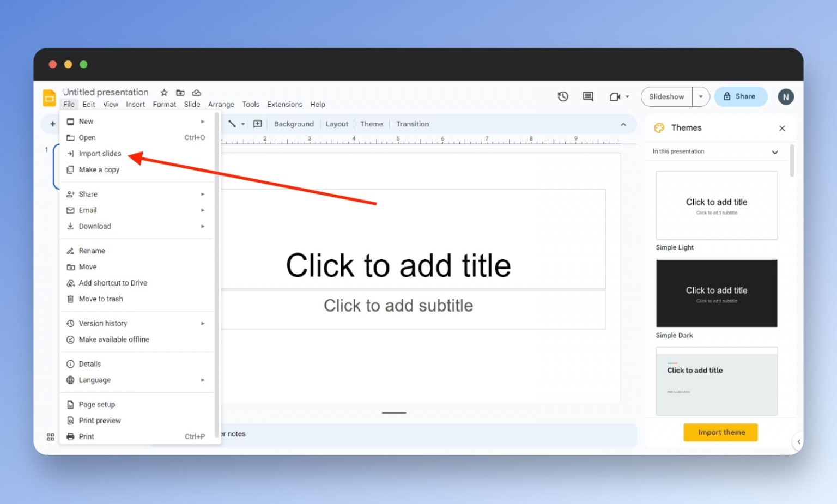Apply the Simple Dark theme thumbnail
Viewport: 837px width, 504px height.
pyautogui.click(x=716, y=293)
